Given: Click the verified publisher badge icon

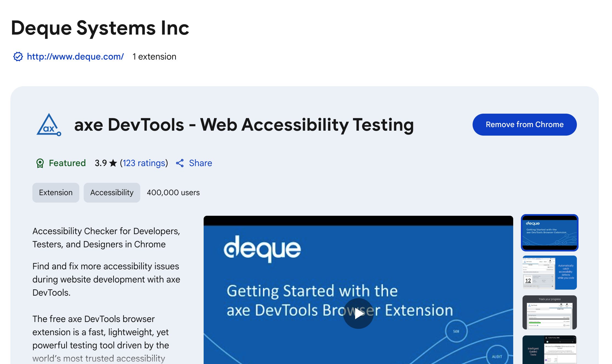Looking at the screenshot, I should pyautogui.click(x=18, y=57).
